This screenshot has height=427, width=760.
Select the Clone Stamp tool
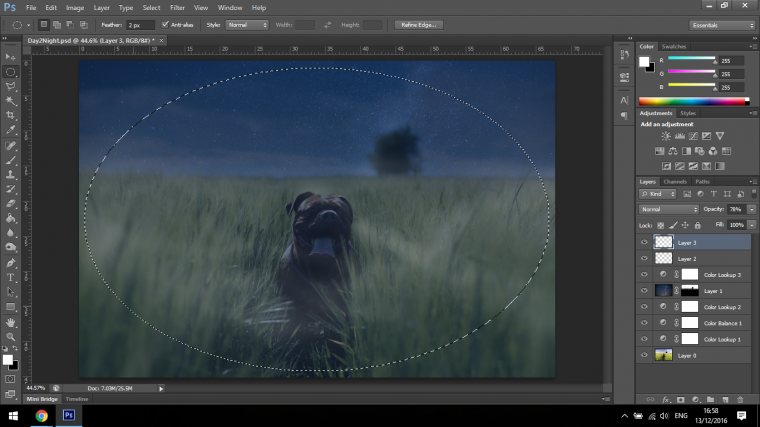pyautogui.click(x=10, y=174)
